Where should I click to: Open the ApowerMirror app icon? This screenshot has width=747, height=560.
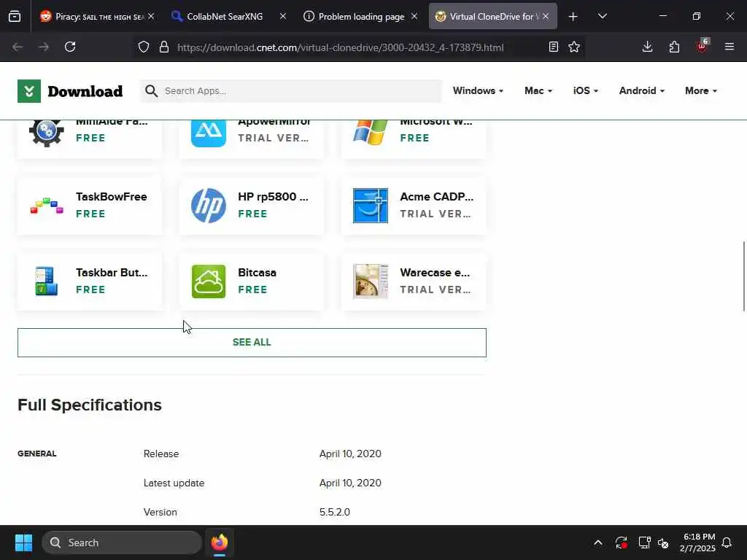coord(209,133)
